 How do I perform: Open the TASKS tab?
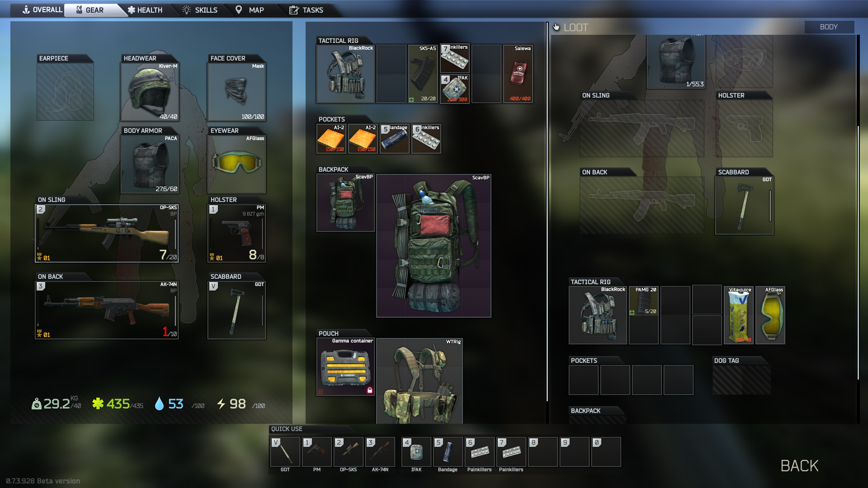point(307,10)
